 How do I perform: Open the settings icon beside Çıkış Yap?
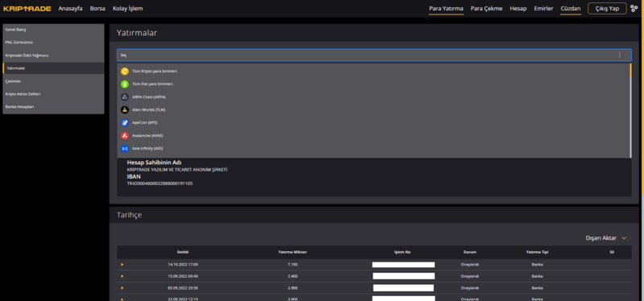pyautogui.click(x=634, y=8)
